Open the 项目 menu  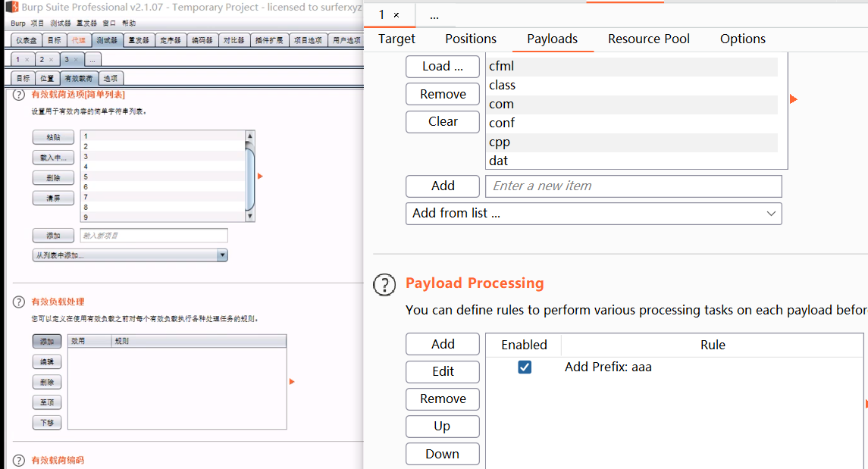click(x=37, y=23)
